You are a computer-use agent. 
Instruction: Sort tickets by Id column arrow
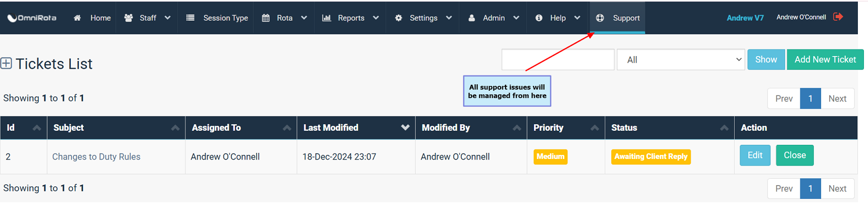(37, 128)
